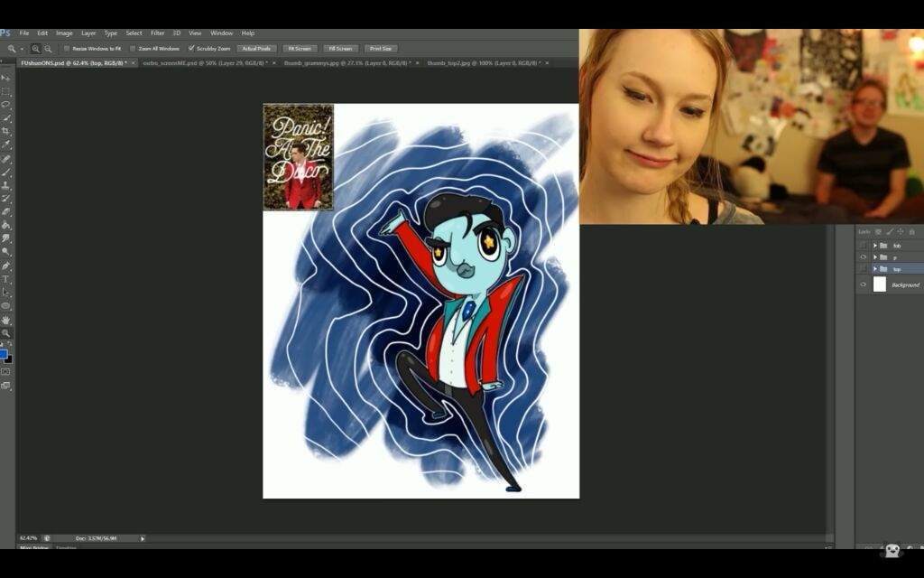Click the Print Size button
The image size is (924, 578).
tap(381, 49)
